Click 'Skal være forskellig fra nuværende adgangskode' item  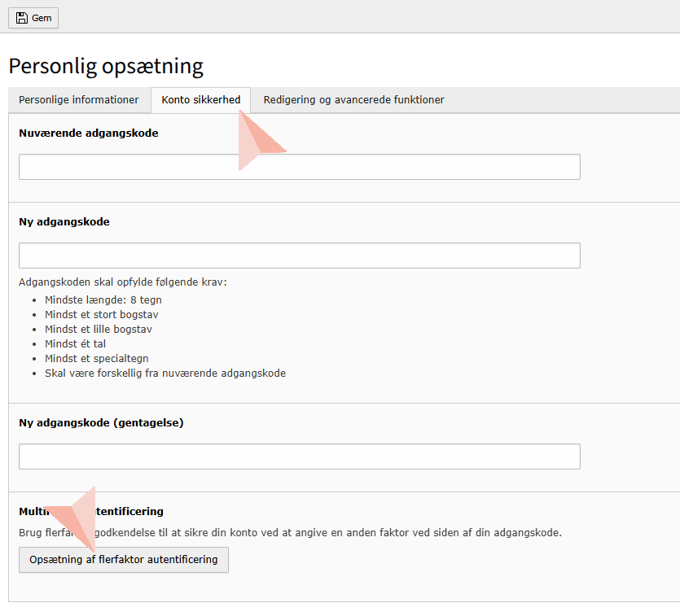pos(165,374)
